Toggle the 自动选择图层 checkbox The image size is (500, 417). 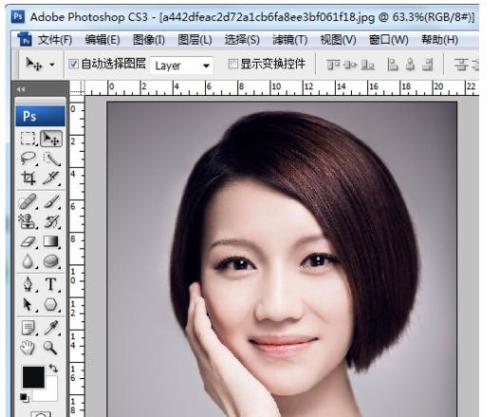tap(73, 64)
